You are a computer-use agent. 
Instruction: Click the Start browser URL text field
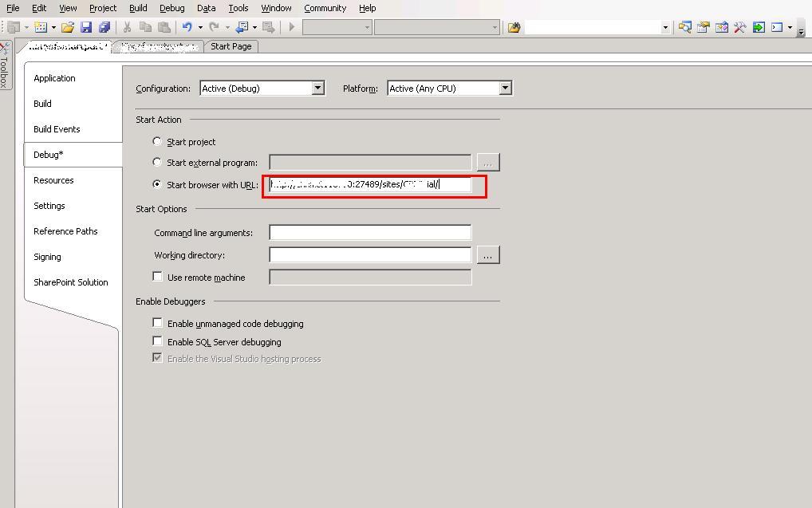click(x=370, y=184)
